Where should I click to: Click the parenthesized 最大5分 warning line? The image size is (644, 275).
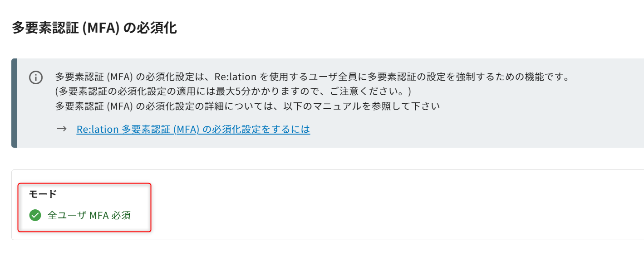click(x=233, y=91)
